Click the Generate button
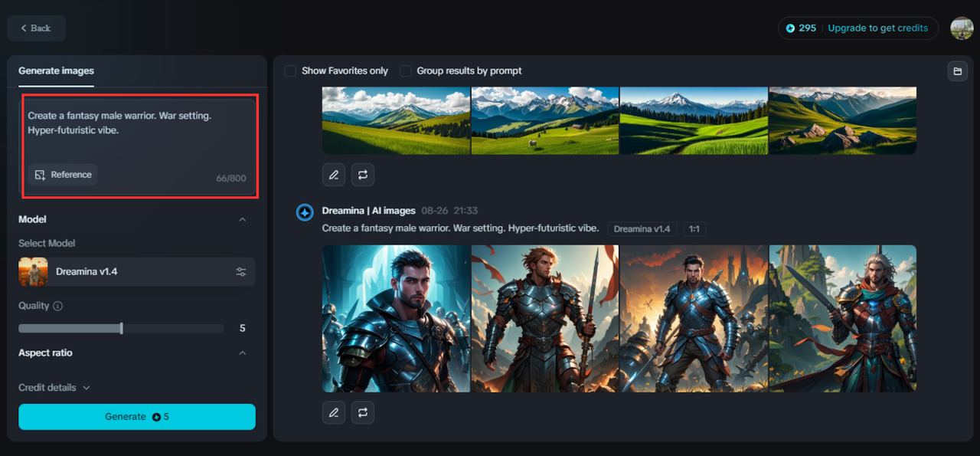This screenshot has height=456, width=980. [x=137, y=417]
